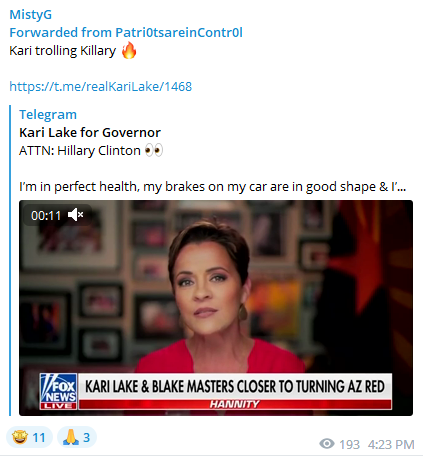The image size is (423, 459).
Task: Open the t.me/realKariLake/1468 link
Action: tap(101, 86)
